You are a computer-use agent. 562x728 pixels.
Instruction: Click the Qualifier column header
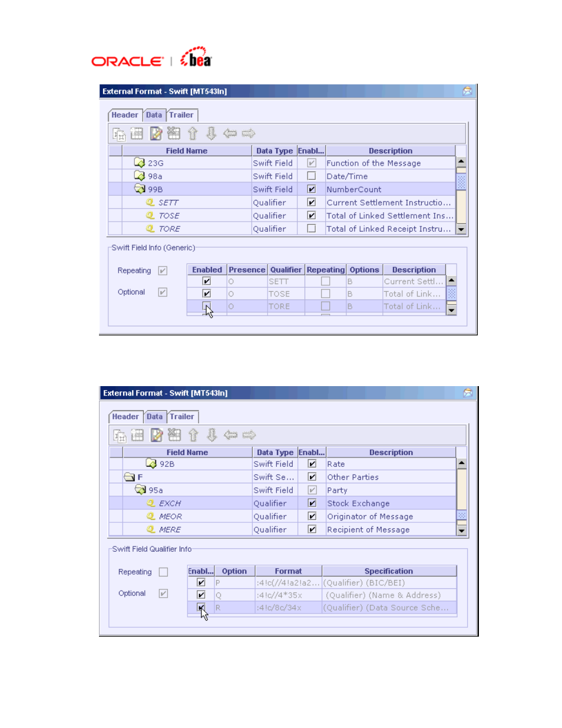286,270
